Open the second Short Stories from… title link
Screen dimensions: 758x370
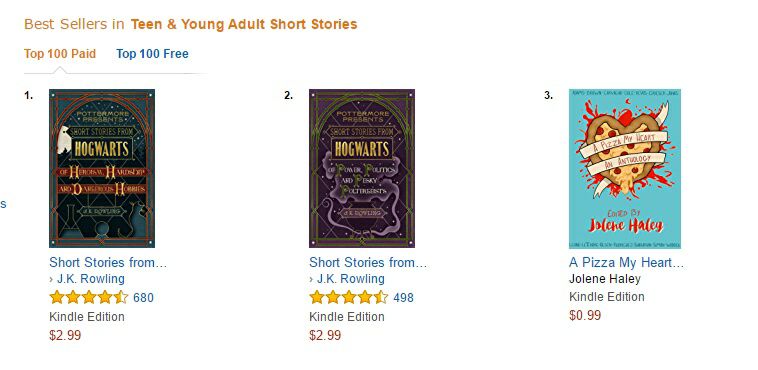(368, 263)
